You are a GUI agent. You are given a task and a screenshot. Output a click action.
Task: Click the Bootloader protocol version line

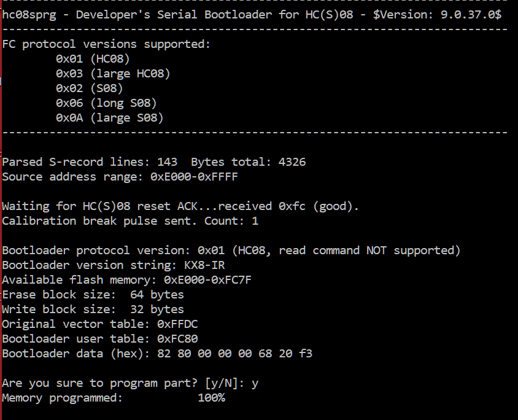tap(231, 251)
